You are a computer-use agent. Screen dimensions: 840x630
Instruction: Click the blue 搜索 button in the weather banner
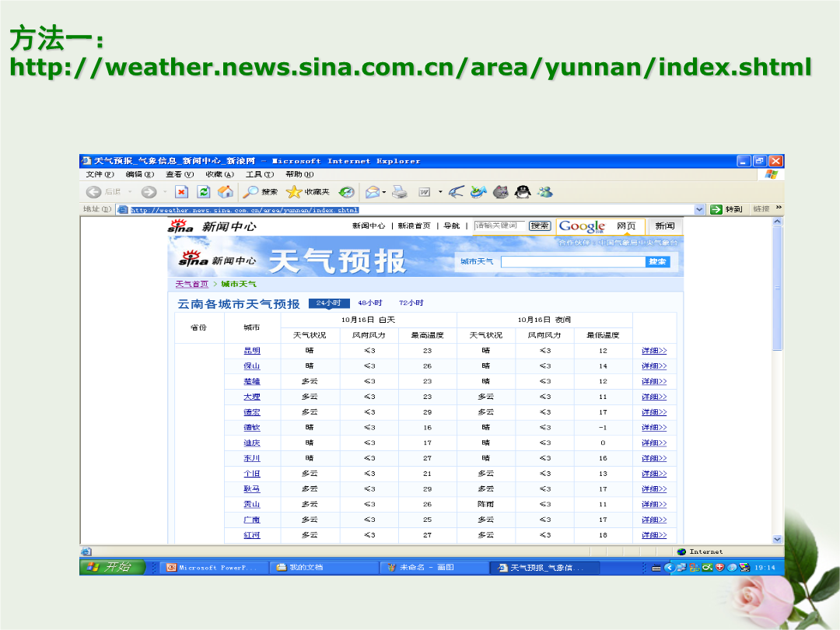[658, 262]
